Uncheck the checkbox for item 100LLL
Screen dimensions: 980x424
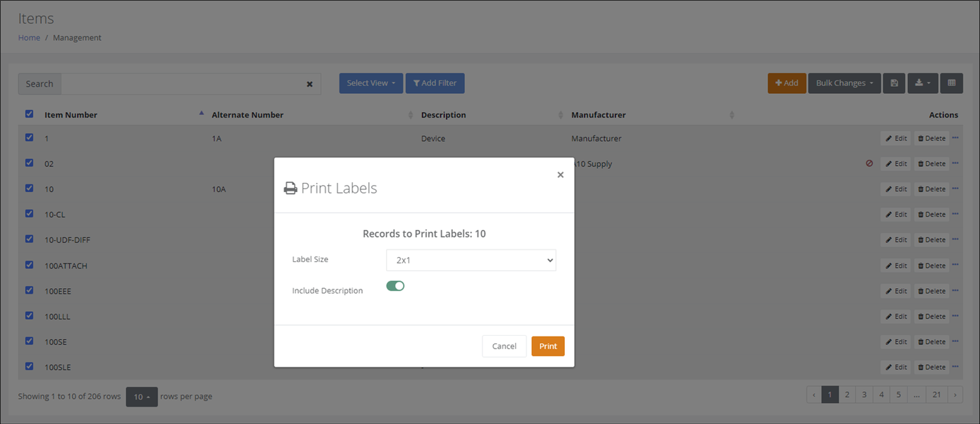point(29,315)
